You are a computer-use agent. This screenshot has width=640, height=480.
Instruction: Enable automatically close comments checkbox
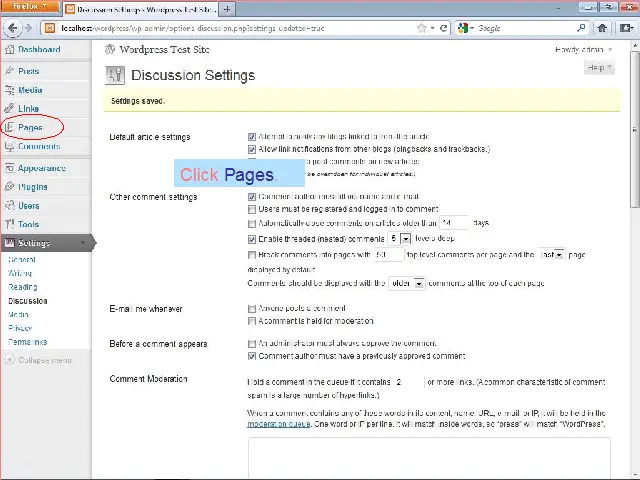point(252,224)
